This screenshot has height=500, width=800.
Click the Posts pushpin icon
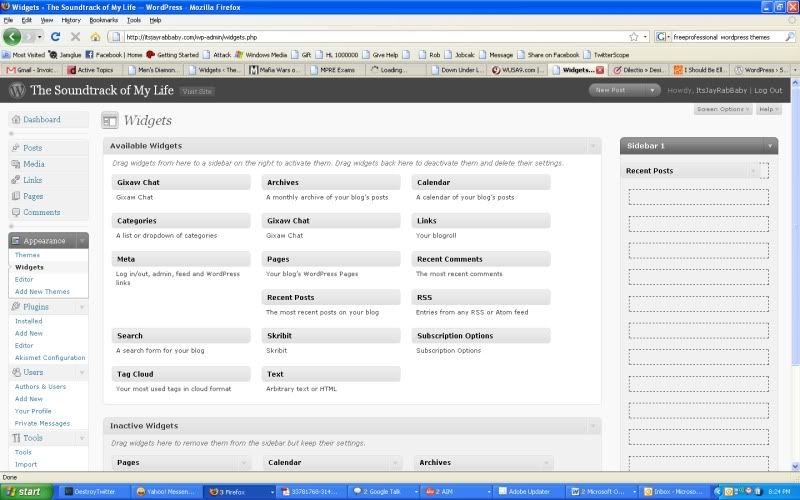[15, 148]
